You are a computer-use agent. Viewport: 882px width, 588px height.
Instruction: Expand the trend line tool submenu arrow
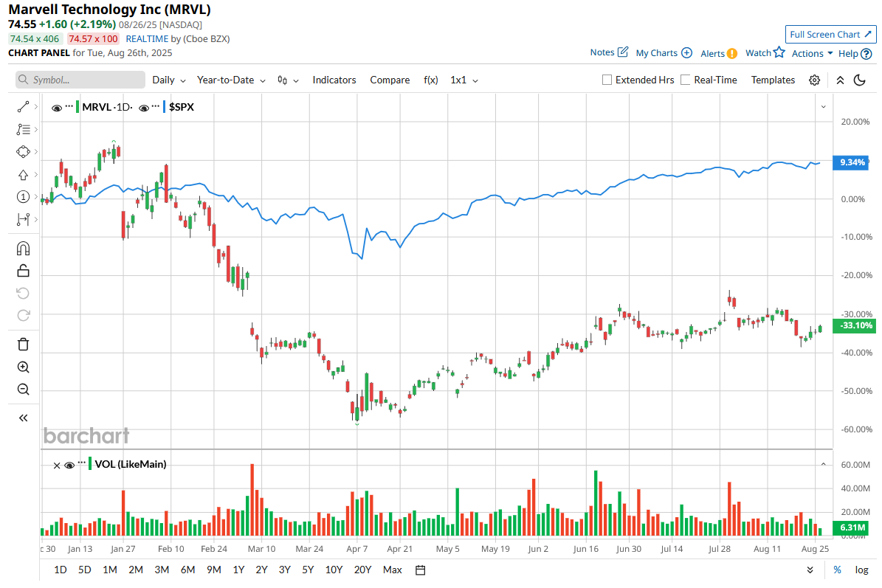[36, 107]
